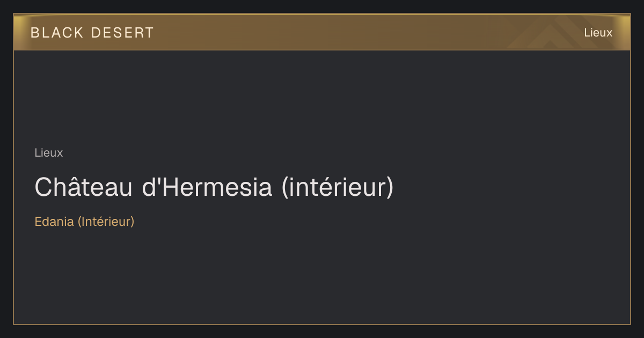This screenshot has width=644, height=338.
Task: Follow the Edania (Intérieur) gold link
Action: 84,221
